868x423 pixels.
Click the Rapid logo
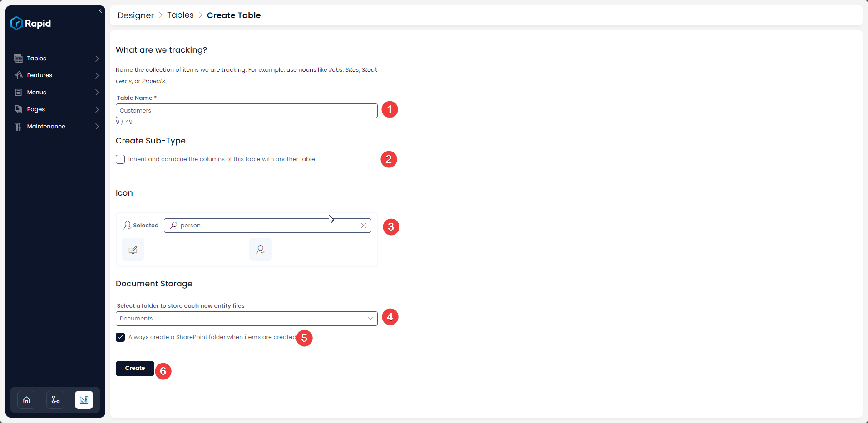coord(31,23)
